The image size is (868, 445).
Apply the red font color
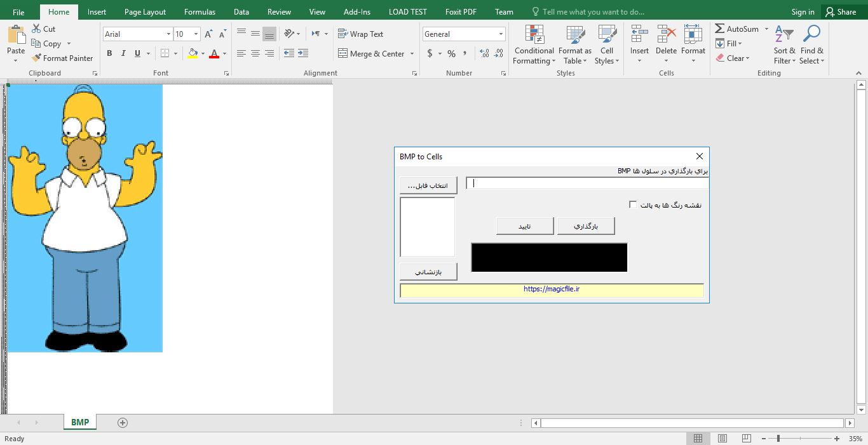click(x=214, y=54)
